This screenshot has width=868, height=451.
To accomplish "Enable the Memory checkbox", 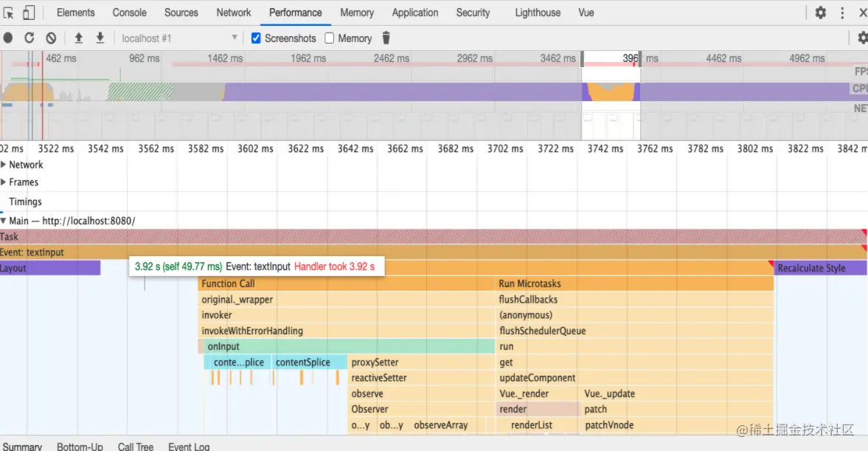I will pos(330,38).
